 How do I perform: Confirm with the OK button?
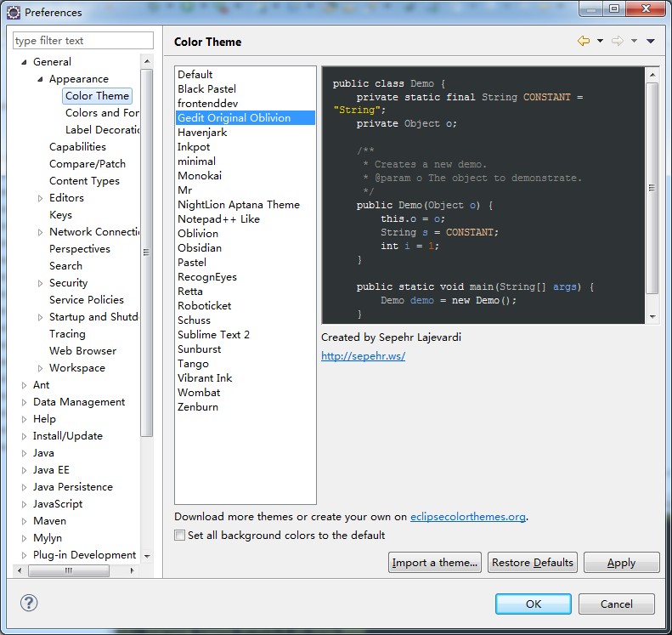[x=534, y=604]
